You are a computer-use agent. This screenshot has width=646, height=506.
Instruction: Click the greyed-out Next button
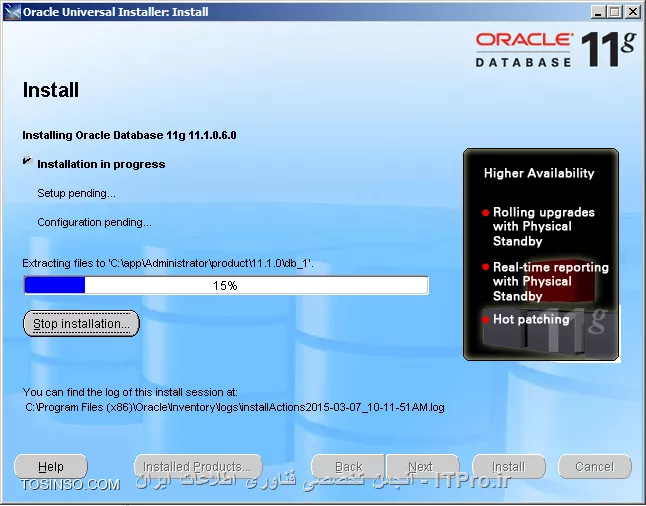422,466
